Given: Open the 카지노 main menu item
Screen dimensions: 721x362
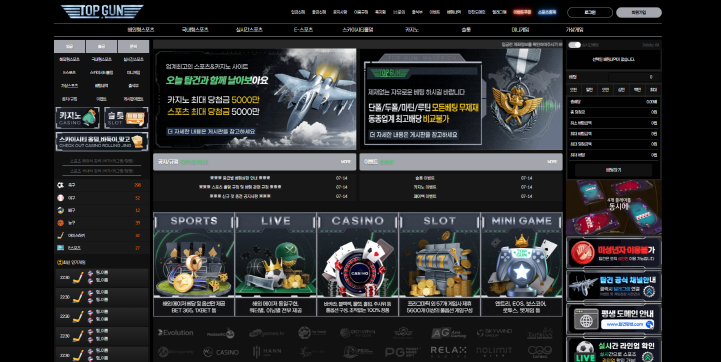Looking at the screenshot, I should point(412,29).
